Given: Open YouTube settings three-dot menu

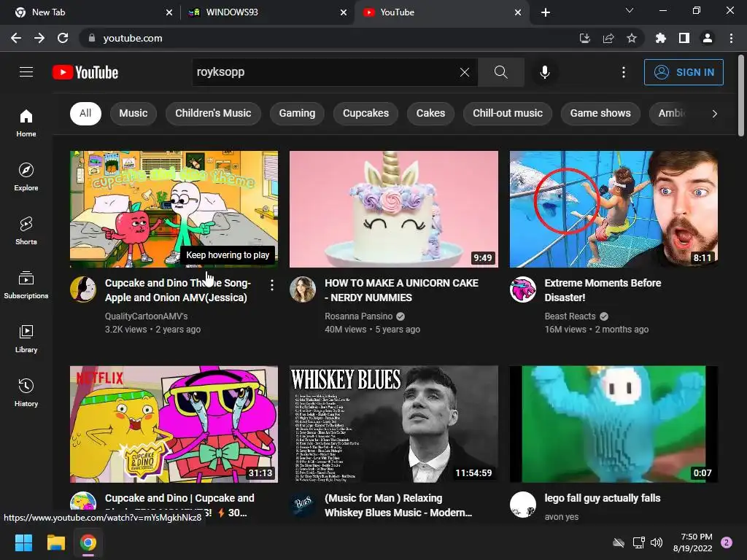Looking at the screenshot, I should pyautogui.click(x=624, y=72).
